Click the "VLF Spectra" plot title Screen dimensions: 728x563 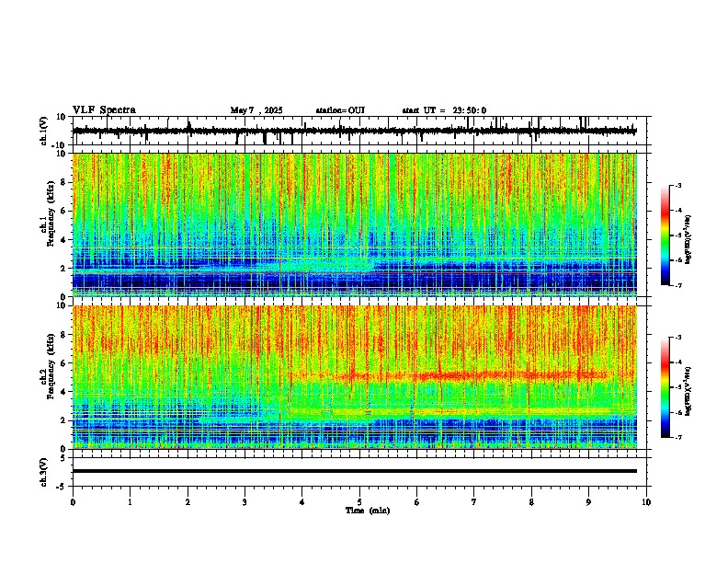(x=104, y=110)
